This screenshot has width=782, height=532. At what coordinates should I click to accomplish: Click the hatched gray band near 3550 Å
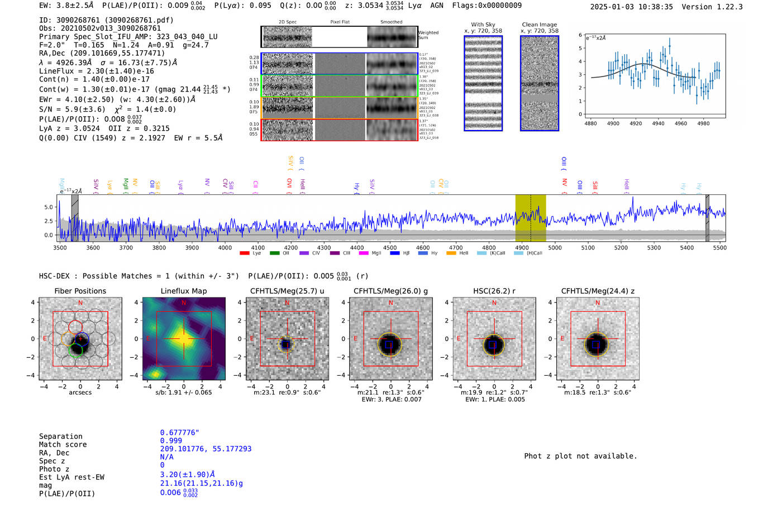coord(75,218)
